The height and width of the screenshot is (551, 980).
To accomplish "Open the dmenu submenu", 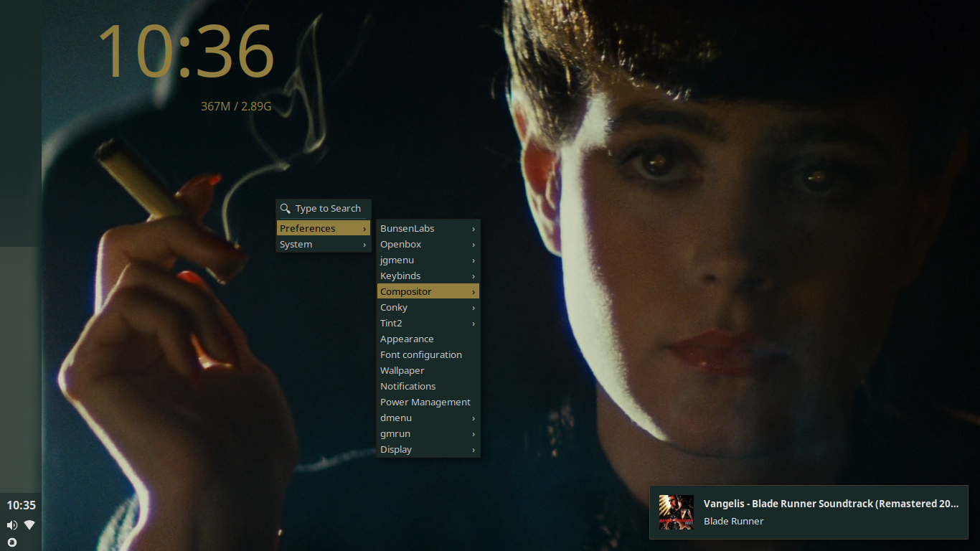I will (428, 418).
